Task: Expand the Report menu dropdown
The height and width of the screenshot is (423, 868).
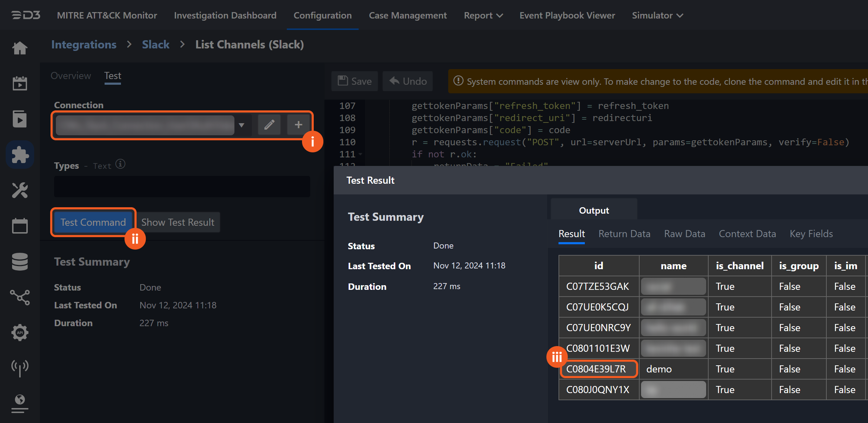Action: pos(483,15)
